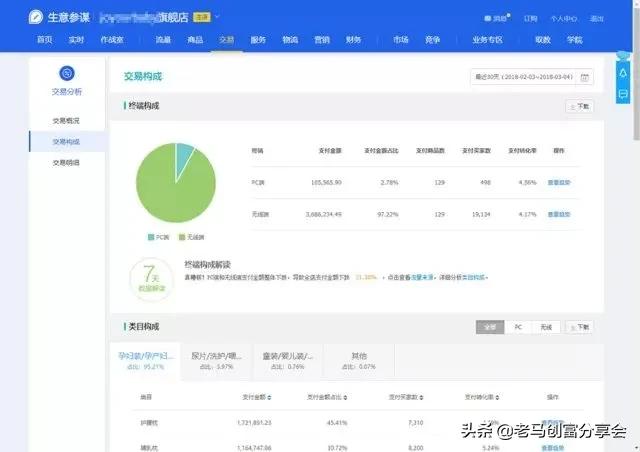
Task: Click 订购 link in header
Action: [x=531, y=18]
